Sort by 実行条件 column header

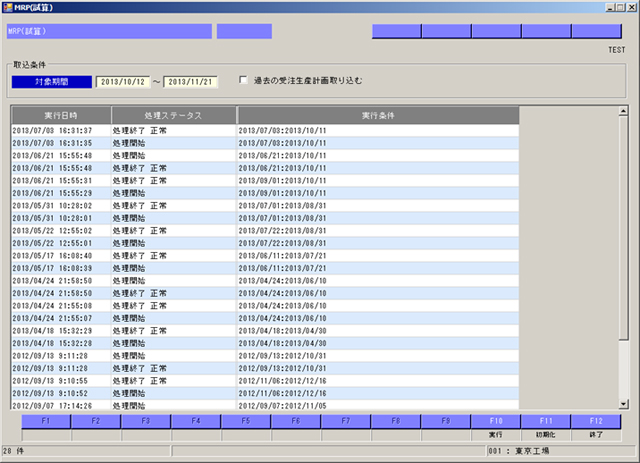click(378, 116)
